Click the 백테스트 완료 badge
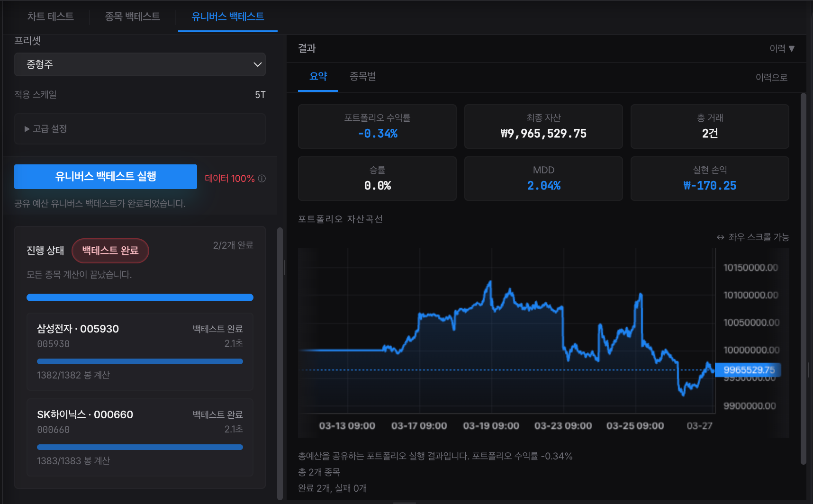The height and width of the screenshot is (504, 813). [110, 251]
